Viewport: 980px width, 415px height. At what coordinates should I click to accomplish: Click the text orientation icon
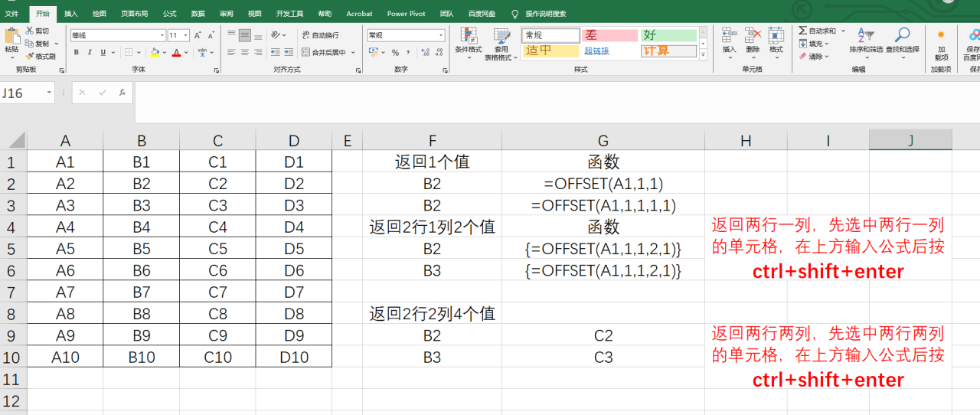(x=275, y=35)
